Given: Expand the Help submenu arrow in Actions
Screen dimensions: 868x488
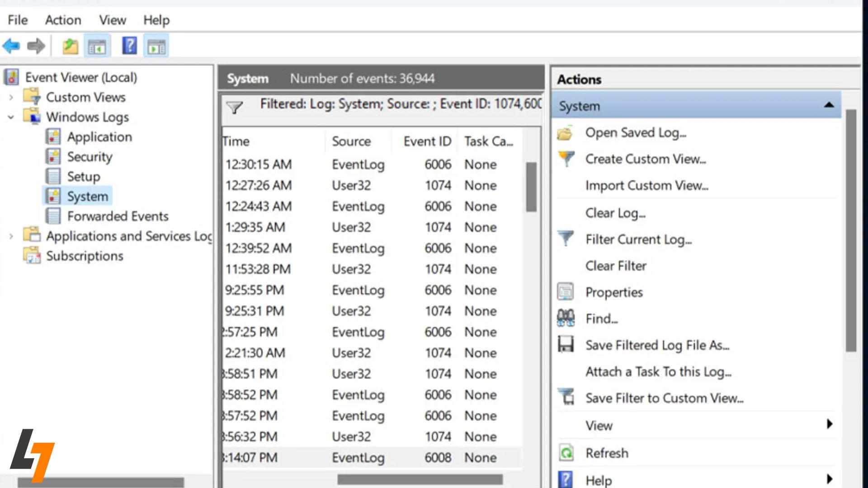Looking at the screenshot, I should [830, 479].
